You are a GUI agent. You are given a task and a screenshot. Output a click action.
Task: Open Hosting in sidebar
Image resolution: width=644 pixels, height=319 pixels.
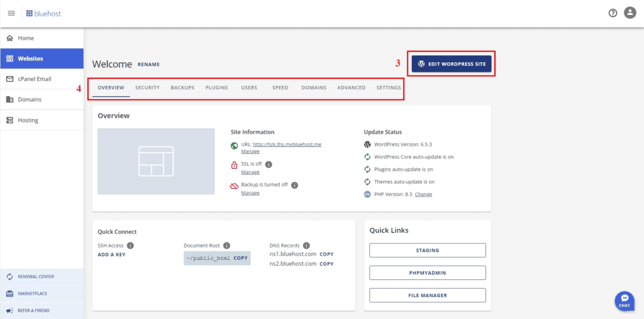coord(42,120)
